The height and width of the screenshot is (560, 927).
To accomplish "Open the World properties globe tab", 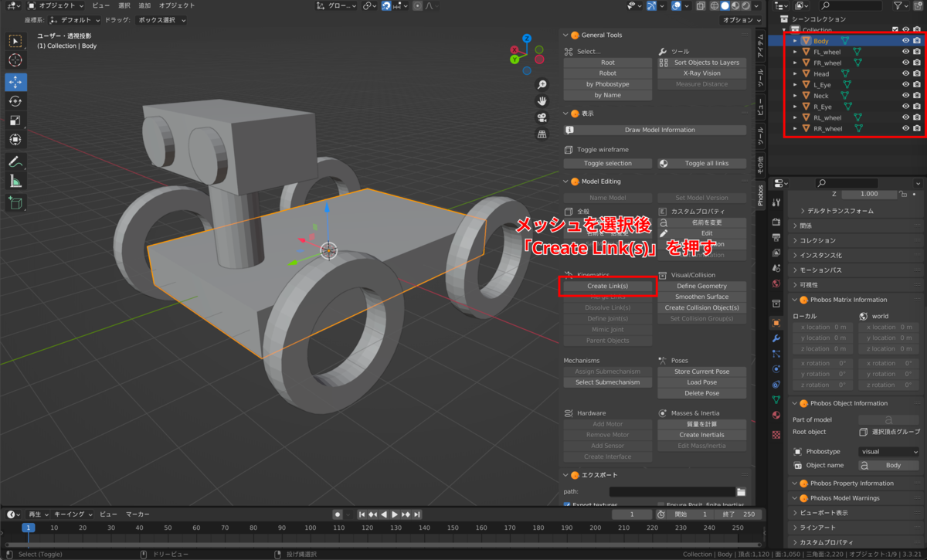I will coord(776,283).
